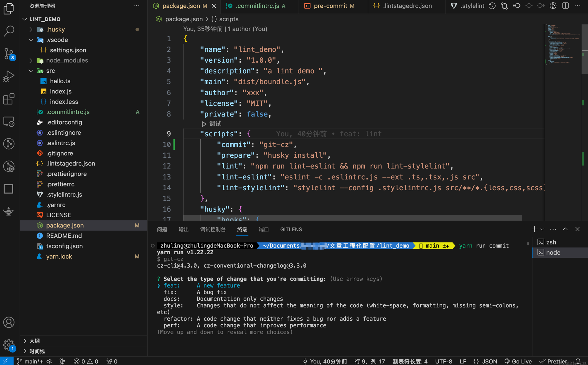Click the sync changes cloud icon
Image resolution: width=588 pixels, height=365 pixels.
49,361
